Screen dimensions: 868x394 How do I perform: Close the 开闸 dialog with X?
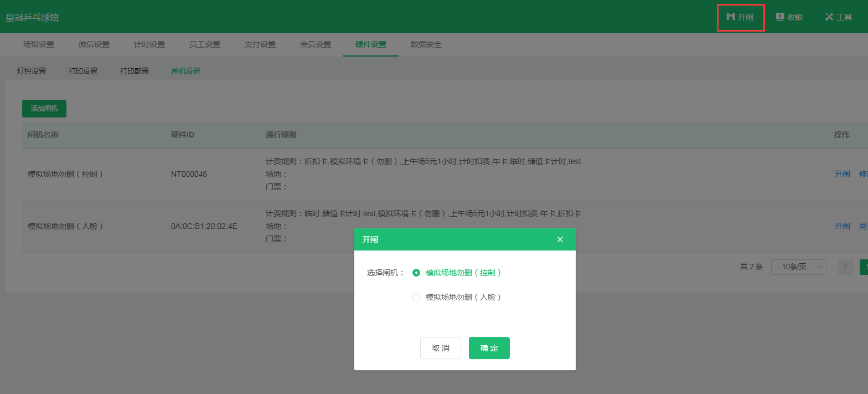click(x=560, y=239)
